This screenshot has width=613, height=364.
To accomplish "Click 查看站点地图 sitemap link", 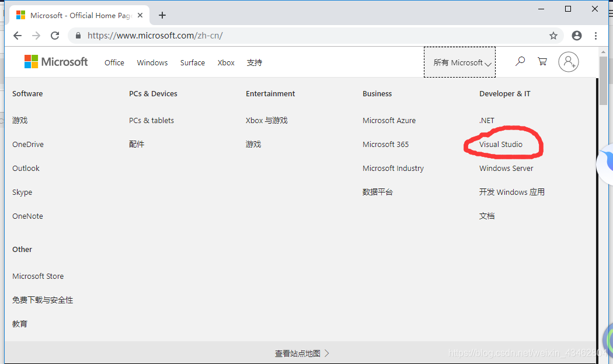I will (302, 353).
